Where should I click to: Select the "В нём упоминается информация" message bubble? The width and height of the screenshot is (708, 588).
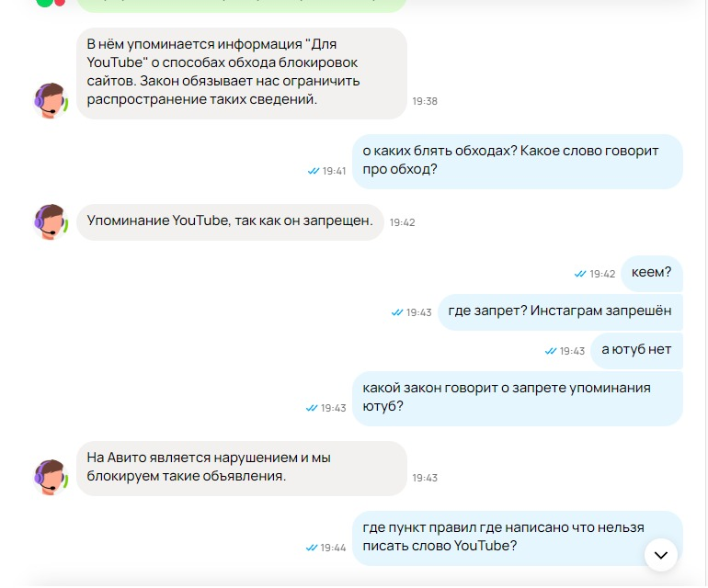tap(241, 73)
